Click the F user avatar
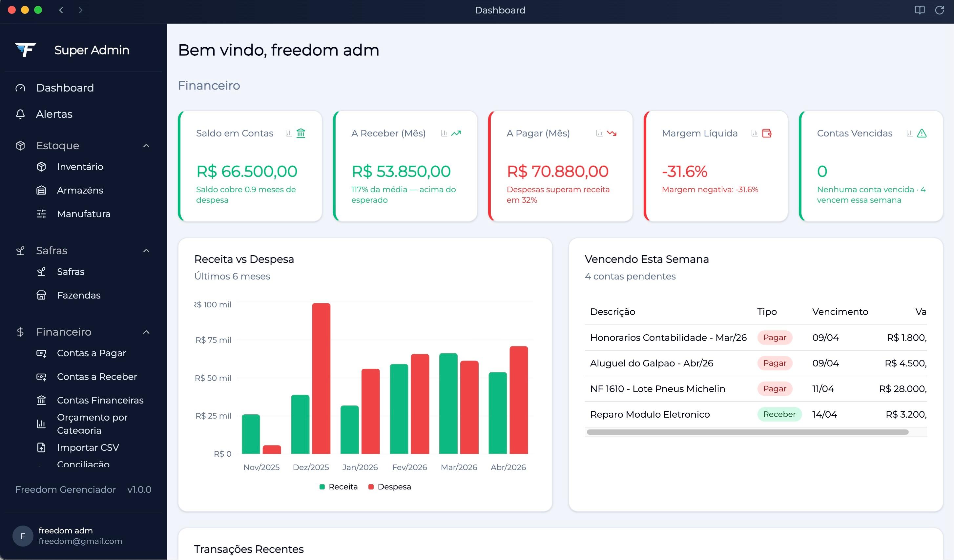Image resolution: width=954 pixels, height=560 pixels. [23, 536]
